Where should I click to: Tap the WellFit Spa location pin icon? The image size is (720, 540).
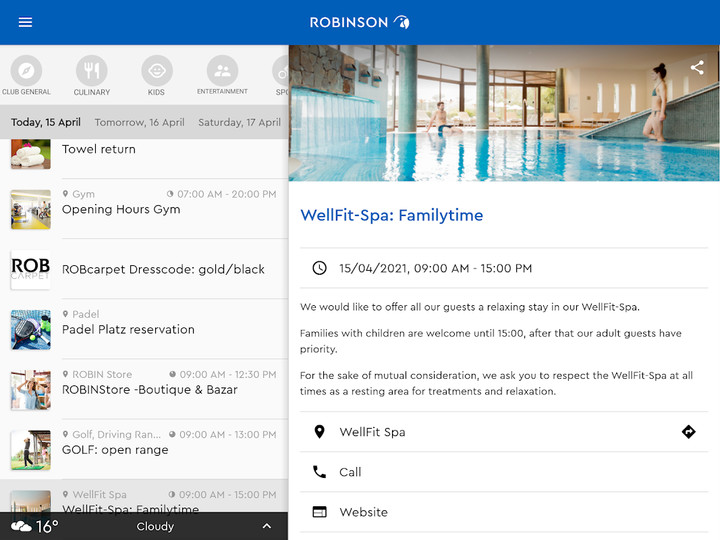pos(320,432)
